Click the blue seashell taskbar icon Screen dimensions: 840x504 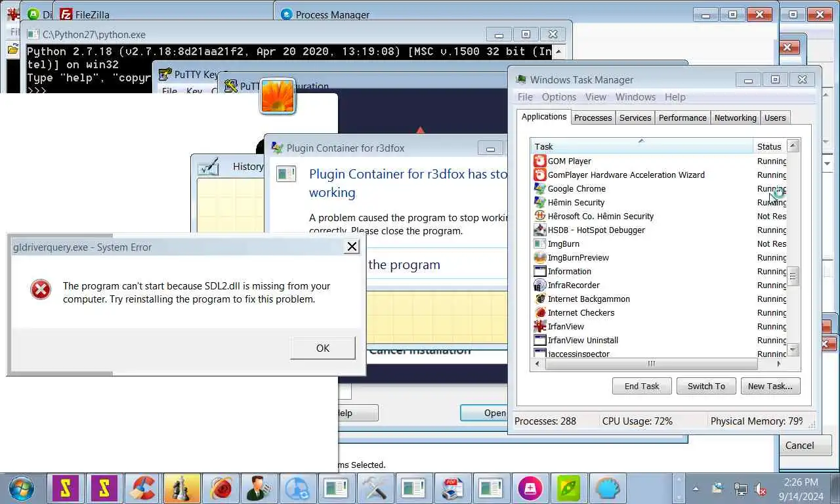click(x=607, y=488)
